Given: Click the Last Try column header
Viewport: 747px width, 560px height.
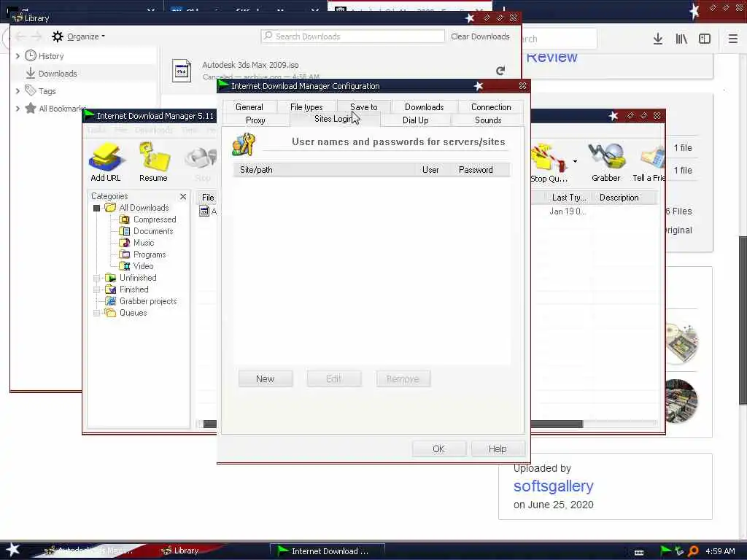Looking at the screenshot, I should [x=568, y=198].
